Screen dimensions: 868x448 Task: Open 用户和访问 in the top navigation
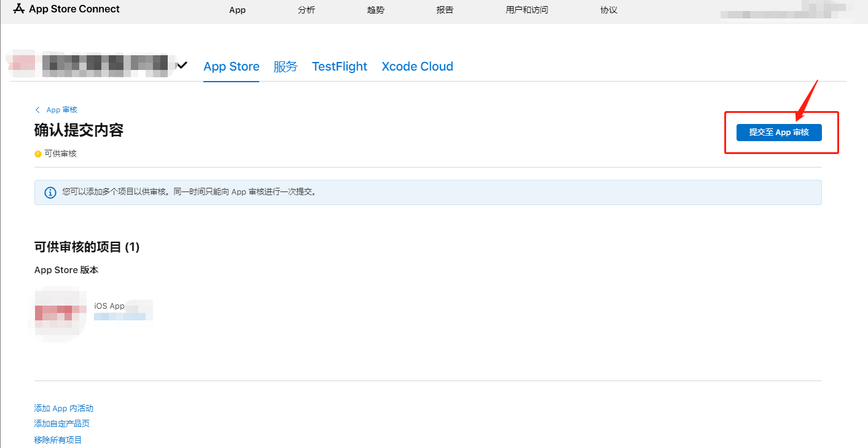(527, 10)
